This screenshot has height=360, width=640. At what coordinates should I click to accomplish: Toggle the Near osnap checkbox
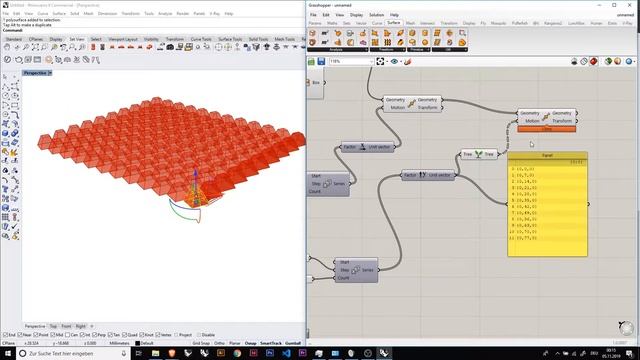[20, 335]
